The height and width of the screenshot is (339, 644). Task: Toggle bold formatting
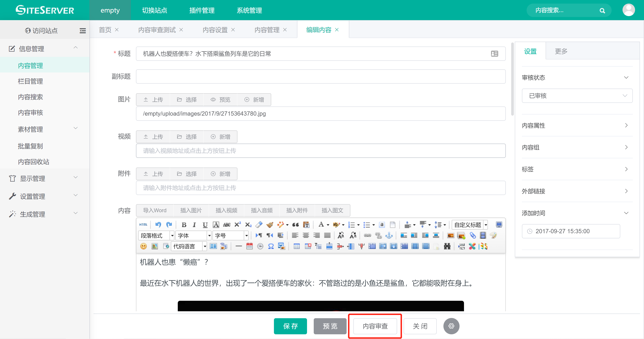pos(184,225)
